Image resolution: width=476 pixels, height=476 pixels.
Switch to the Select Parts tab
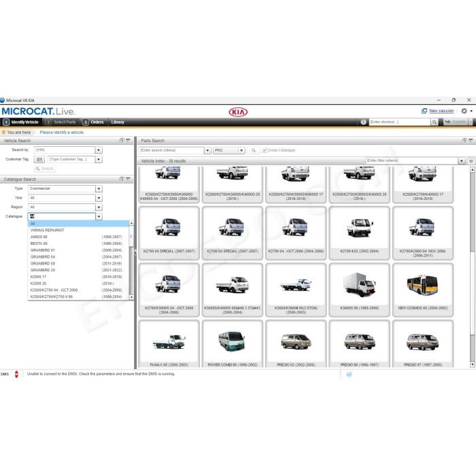(61, 122)
